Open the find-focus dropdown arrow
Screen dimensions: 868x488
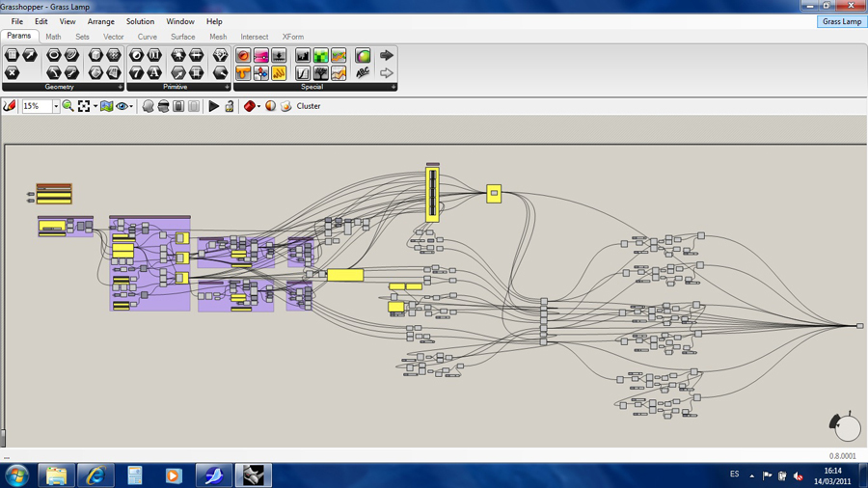click(x=95, y=106)
